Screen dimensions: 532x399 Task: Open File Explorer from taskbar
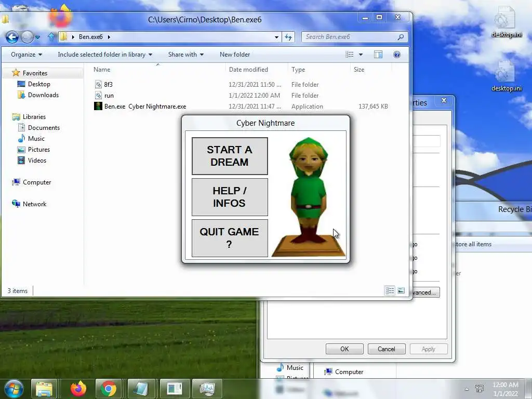coord(45,389)
